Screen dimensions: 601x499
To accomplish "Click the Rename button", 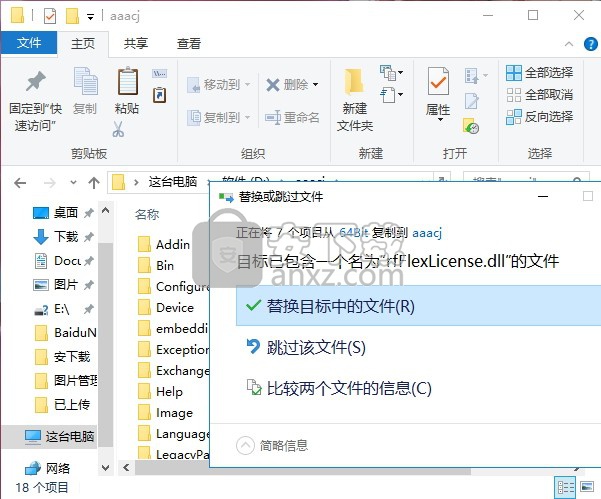I will [x=292, y=117].
